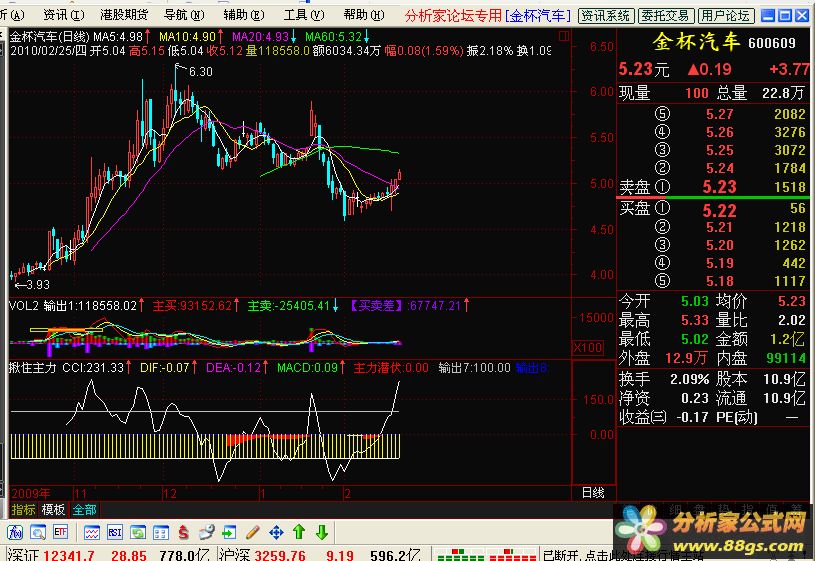Screen dimensions: 815x561
Task: Click the 外盘 value 12.9万
Action: [x=687, y=358]
